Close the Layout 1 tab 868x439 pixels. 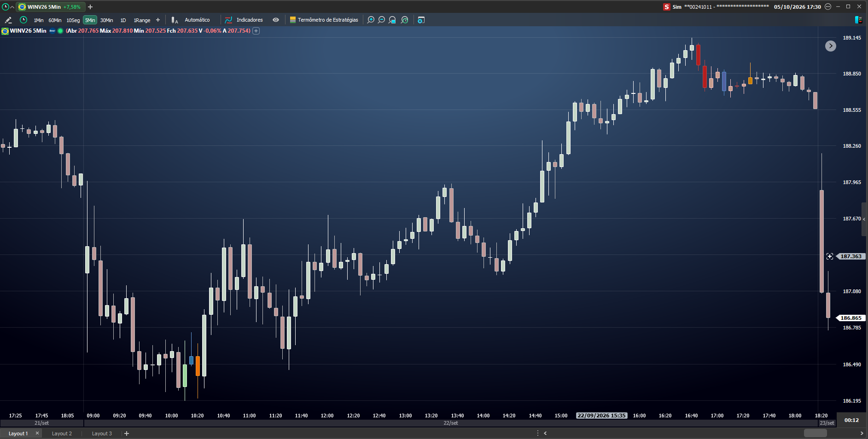[37, 433]
